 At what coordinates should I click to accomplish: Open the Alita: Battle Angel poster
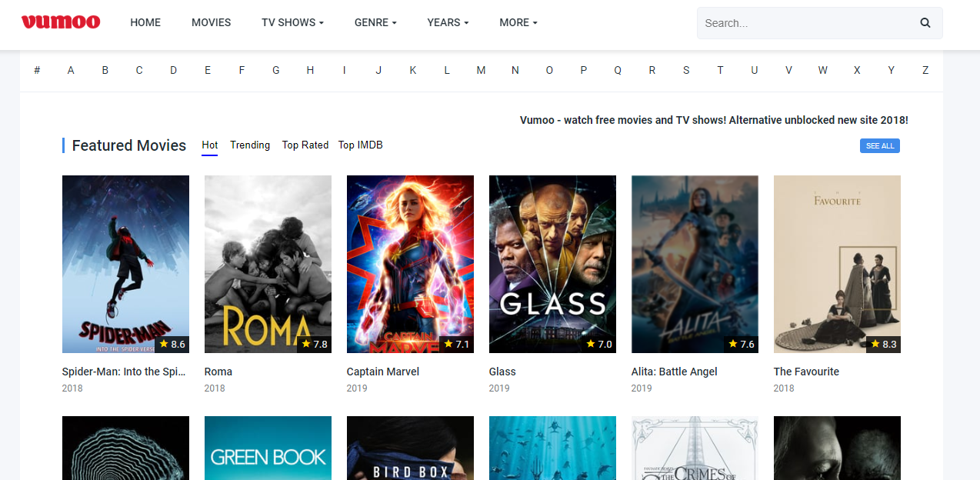[695, 264]
